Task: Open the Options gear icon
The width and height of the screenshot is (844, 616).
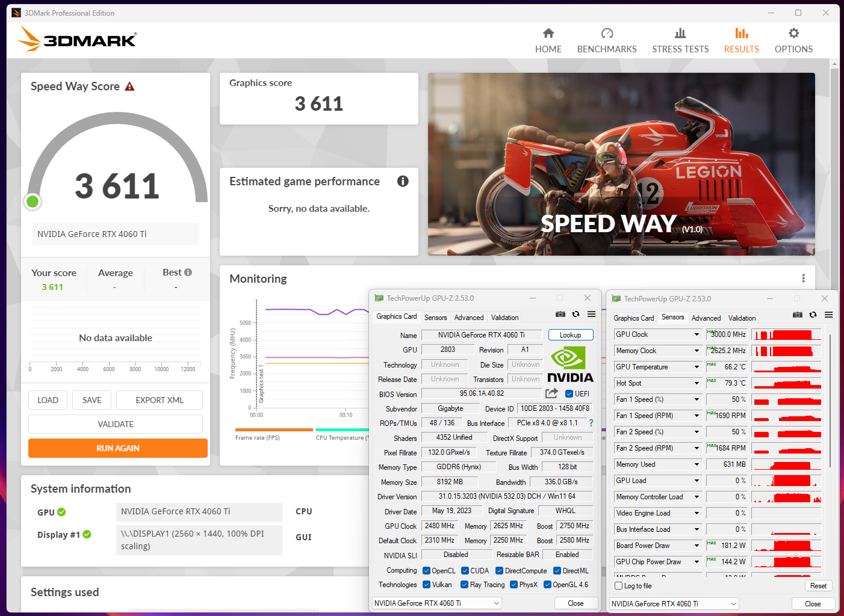Action: coord(793,33)
